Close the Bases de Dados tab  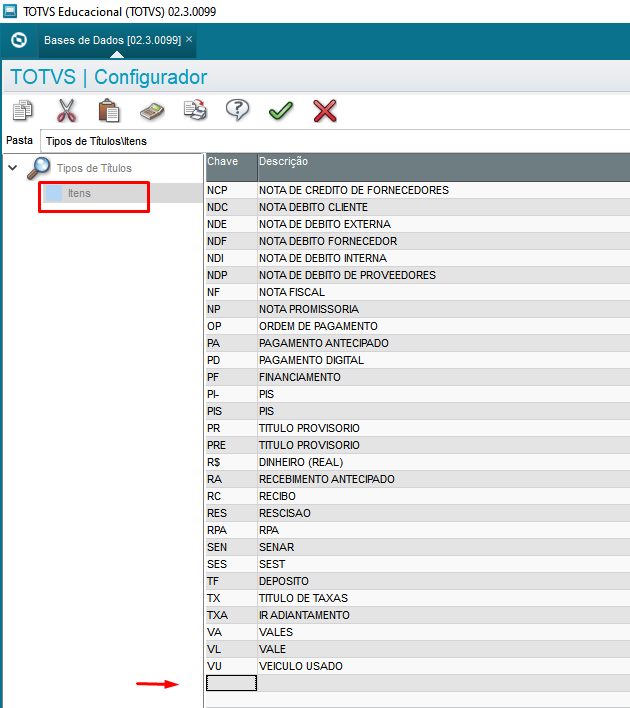pos(189,39)
